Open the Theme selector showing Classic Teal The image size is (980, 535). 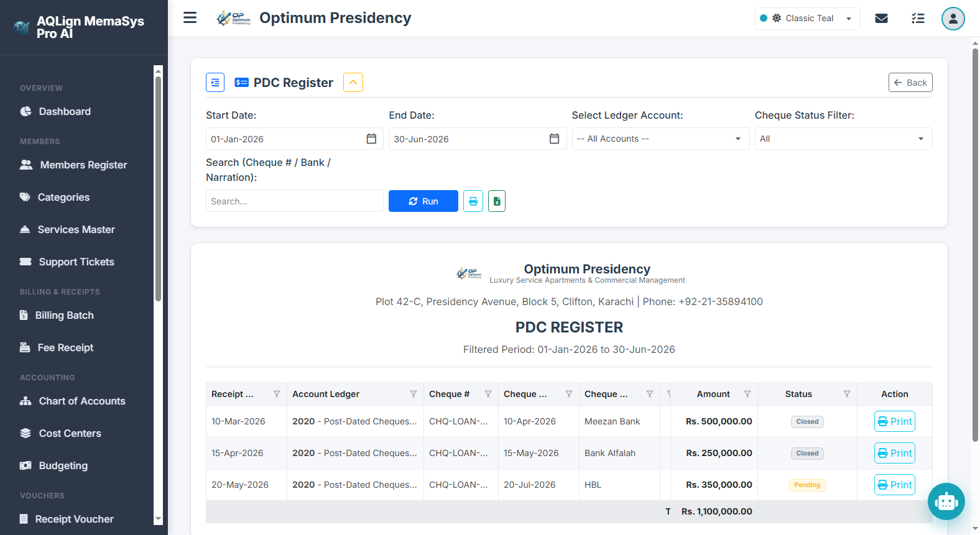pos(808,19)
